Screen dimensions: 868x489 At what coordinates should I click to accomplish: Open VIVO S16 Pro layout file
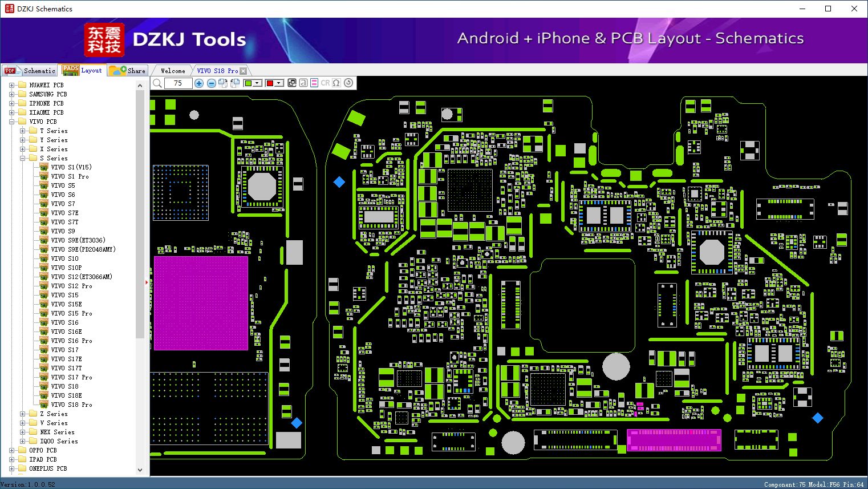pos(71,341)
